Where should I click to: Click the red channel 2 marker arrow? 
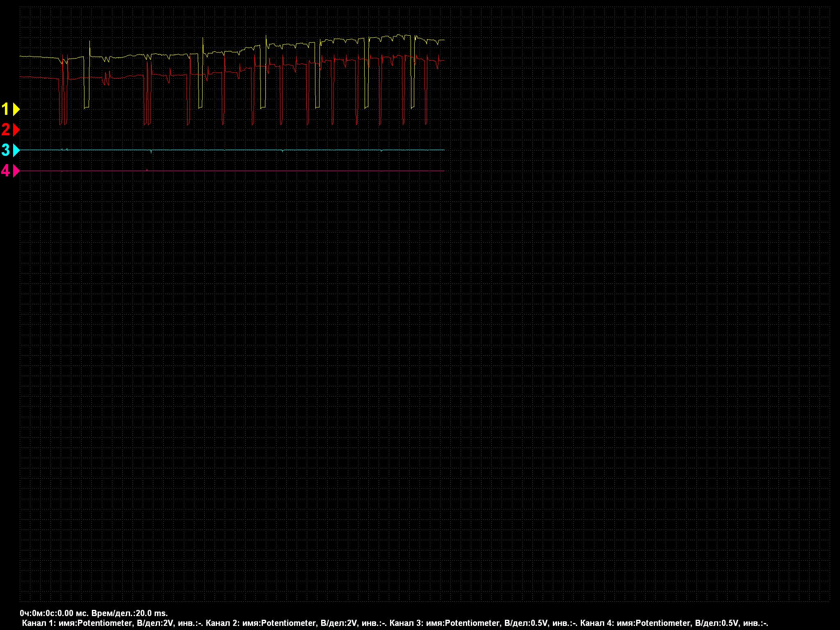pyautogui.click(x=16, y=130)
